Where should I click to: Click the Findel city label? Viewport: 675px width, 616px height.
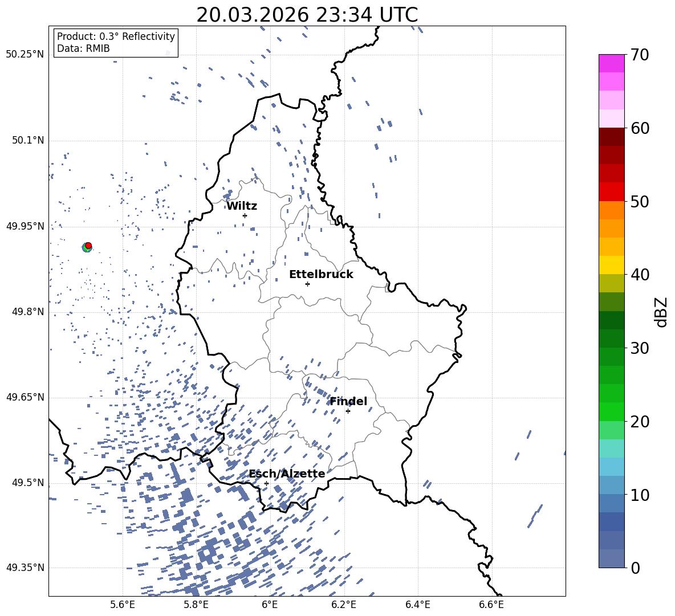click(348, 401)
